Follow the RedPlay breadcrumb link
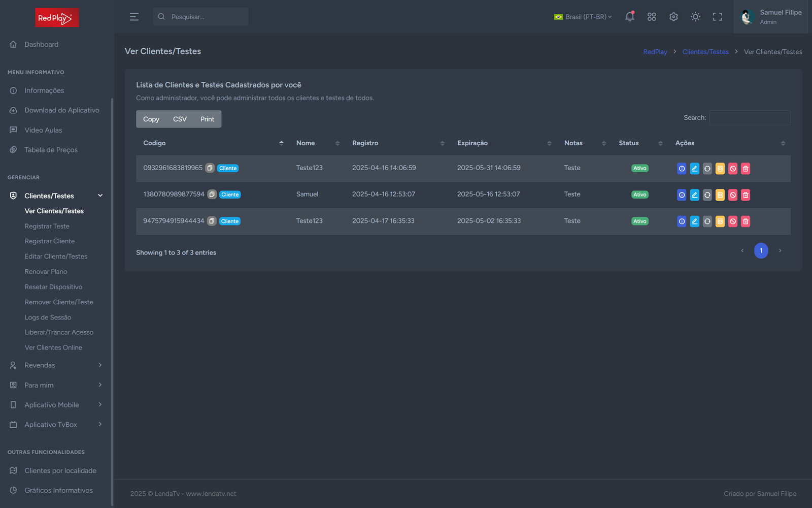The image size is (812, 508). pyautogui.click(x=655, y=52)
